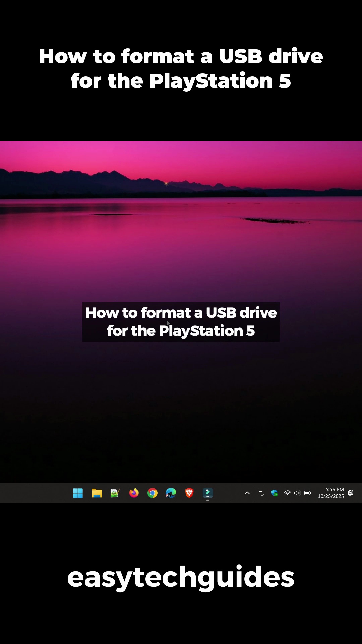Click the speaker volume icon
Image resolution: width=362 pixels, height=644 pixels.
click(x=297, y=493)
